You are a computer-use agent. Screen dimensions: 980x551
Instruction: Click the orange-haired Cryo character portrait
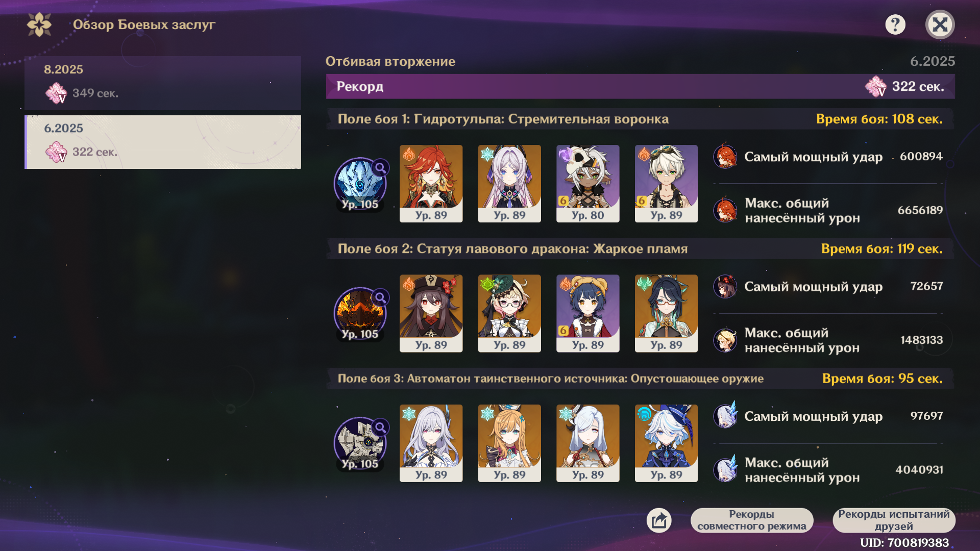click(509, 443)
